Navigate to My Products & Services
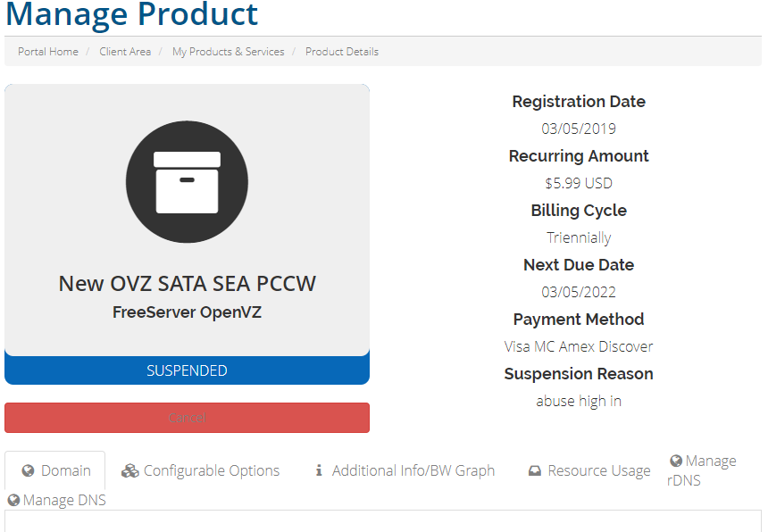The width and height of the screenshot is (768, 532). pyautogui.click(x=228, y=52)
